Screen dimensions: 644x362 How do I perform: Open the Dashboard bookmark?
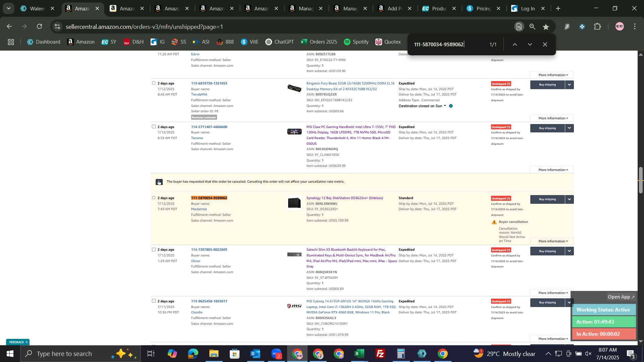pyautogui.click(x=44, y=42)
